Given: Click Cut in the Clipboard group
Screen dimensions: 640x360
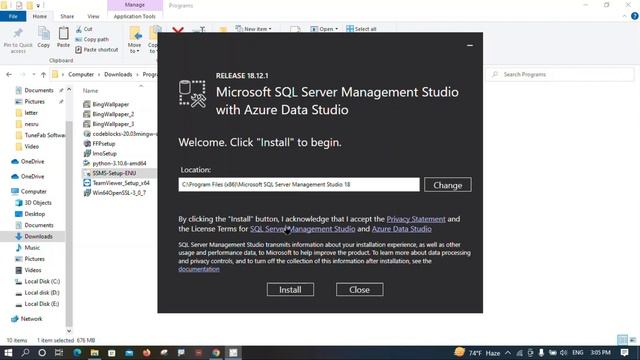Looking at the screenshot, I should coord(84,29).
